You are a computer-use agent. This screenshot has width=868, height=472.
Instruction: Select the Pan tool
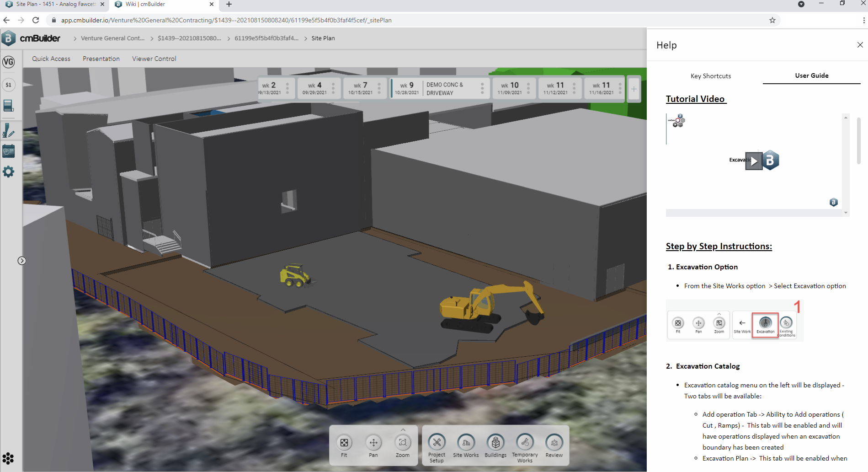373,445
